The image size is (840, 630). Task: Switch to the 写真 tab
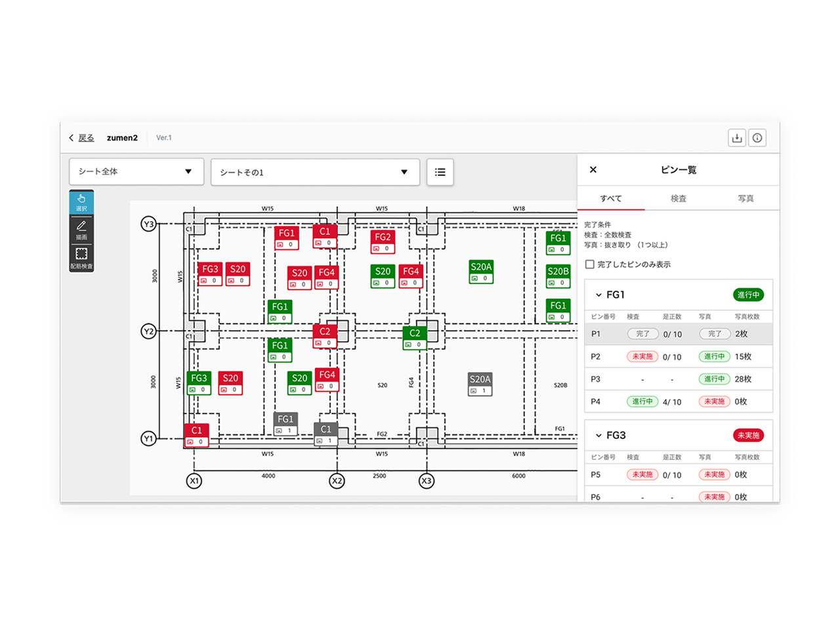click(745, 198)
